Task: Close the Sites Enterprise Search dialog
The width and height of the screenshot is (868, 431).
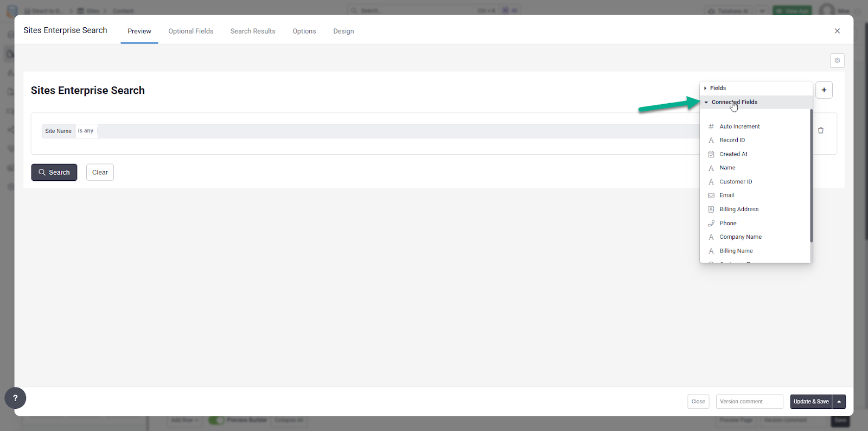Action: click(x=837, y=31)
